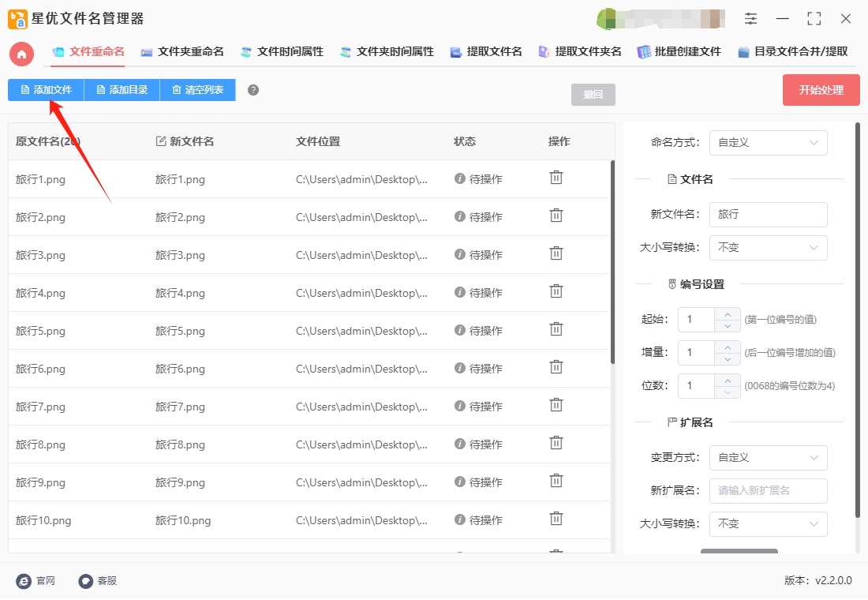Viewport: 868px width, 600px height.
Task: Delete the 旅行4.png row with trash icon
Action: [x=556, y=291]
